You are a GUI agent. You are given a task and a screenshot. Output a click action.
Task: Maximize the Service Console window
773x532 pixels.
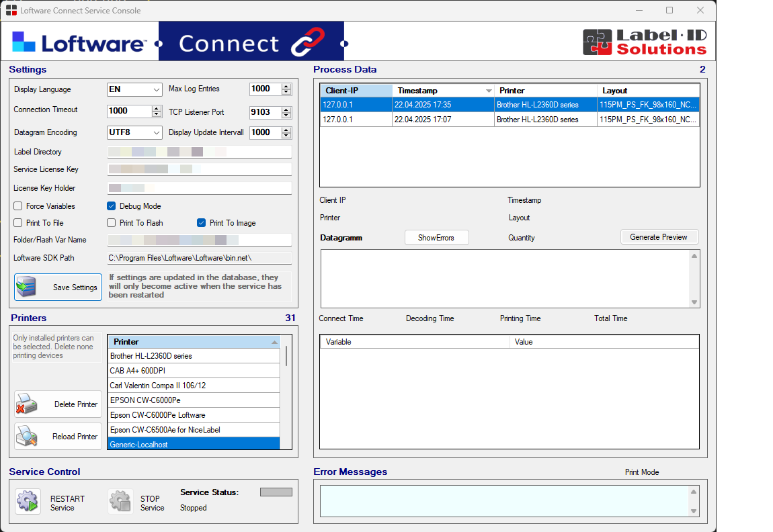pos(669,10)
